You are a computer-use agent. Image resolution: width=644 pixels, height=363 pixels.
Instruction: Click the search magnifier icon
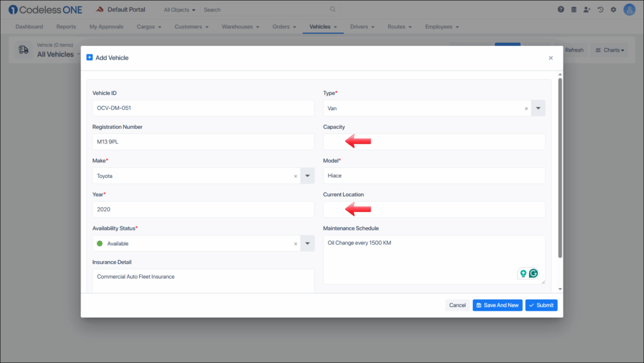333,9
